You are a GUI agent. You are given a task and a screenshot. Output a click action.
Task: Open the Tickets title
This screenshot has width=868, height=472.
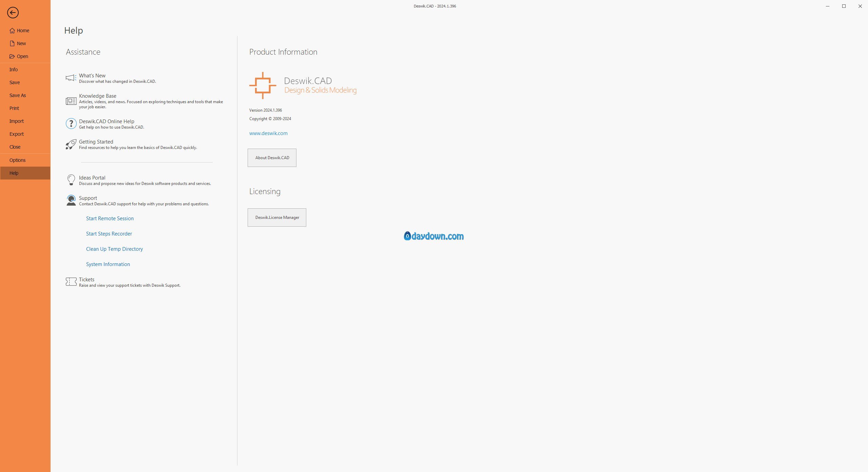[x=86, y=280]
